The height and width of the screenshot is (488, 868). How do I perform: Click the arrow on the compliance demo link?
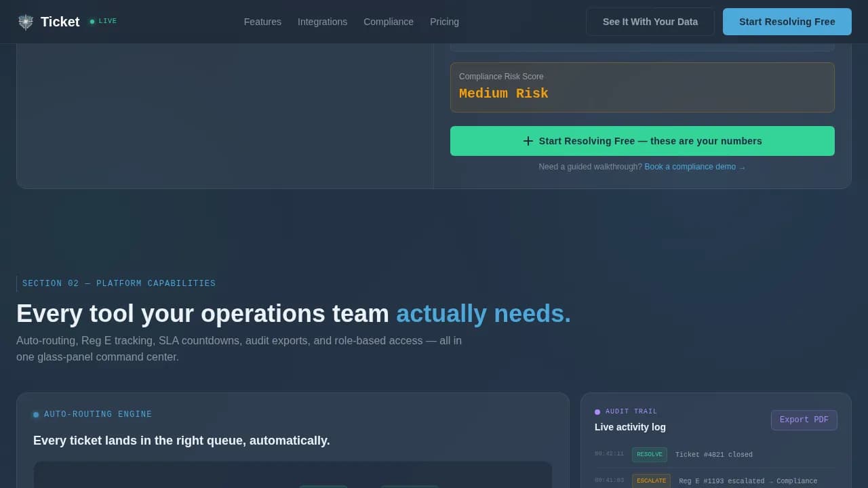(742, 167)
